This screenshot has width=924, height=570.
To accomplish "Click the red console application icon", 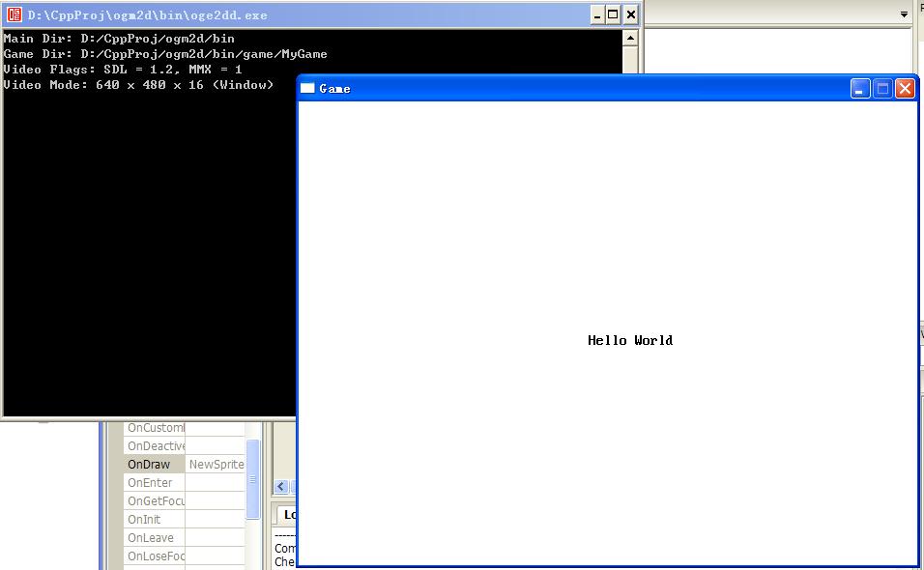I will (14, 14).
